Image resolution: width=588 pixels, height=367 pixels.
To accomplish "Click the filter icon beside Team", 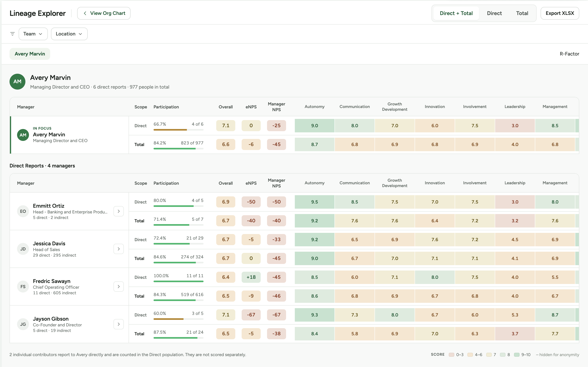I will pyautogui.click(x=12, y=34).
